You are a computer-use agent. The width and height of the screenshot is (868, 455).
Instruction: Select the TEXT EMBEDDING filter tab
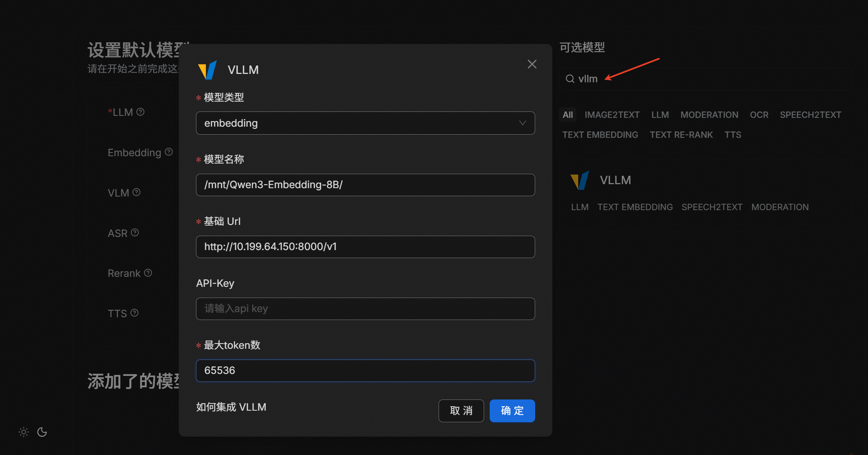[600, 135]
